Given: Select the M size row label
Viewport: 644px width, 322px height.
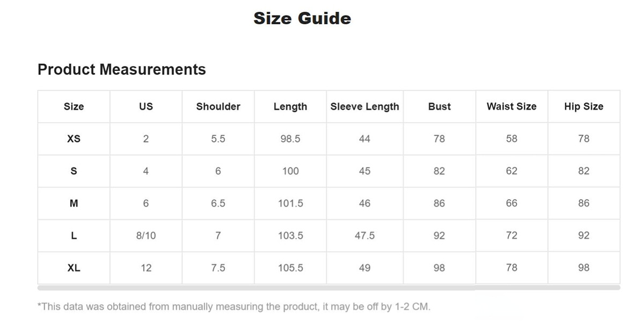Looking at the screenshot, I should 74,203.
